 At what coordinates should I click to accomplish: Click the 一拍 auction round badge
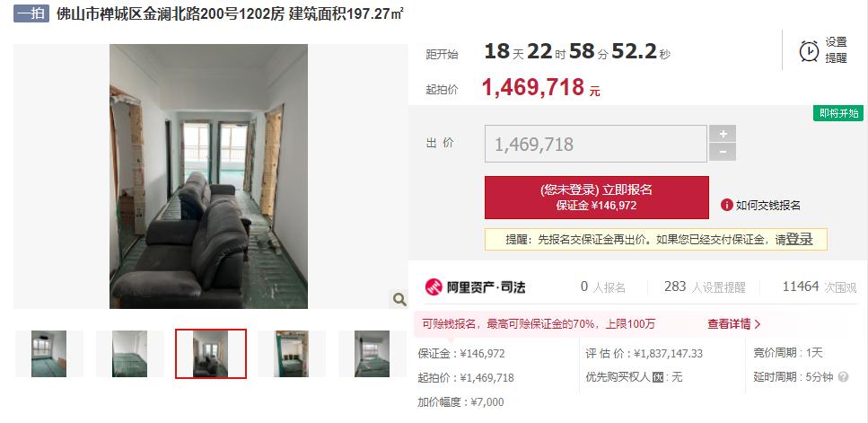point(31,13)
